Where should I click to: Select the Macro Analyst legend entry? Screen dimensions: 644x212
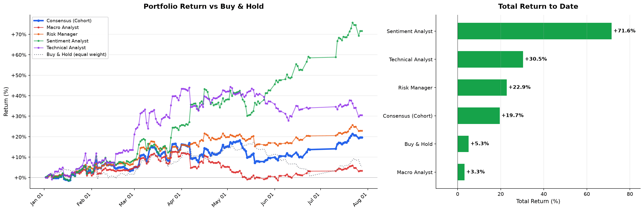point(56,28)
